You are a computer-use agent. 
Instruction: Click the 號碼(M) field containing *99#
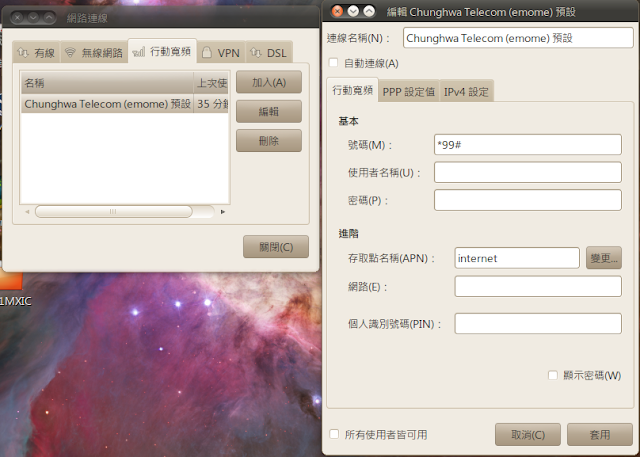pos(528,144)
